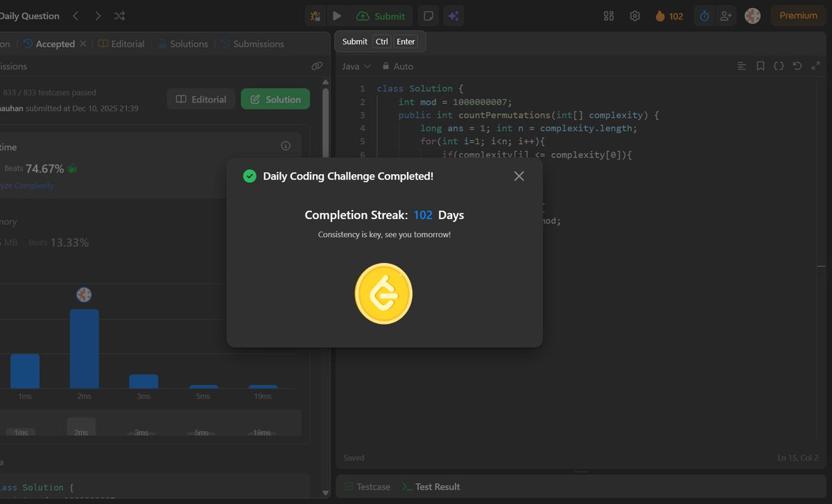Open the AI sparkles assistant icon
Viewport: 832px width, 504px height.
[453, 15]
